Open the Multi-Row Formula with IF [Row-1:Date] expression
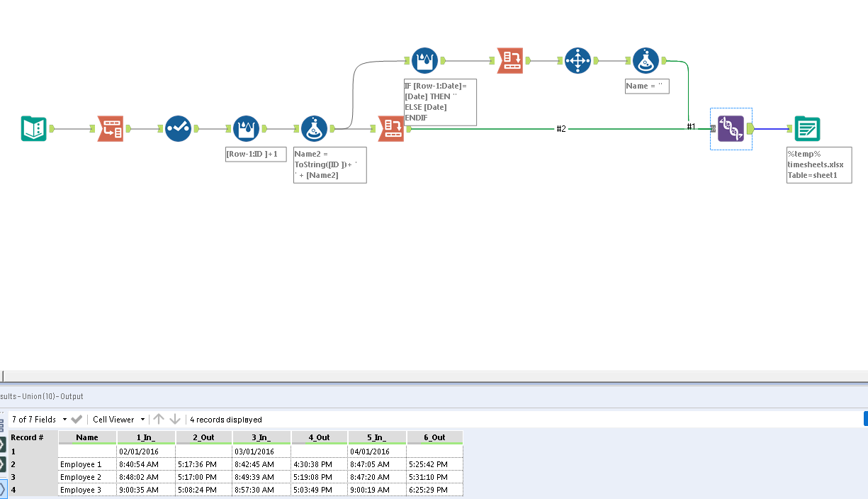Screen dimensions: 868x499 point(424,60)
